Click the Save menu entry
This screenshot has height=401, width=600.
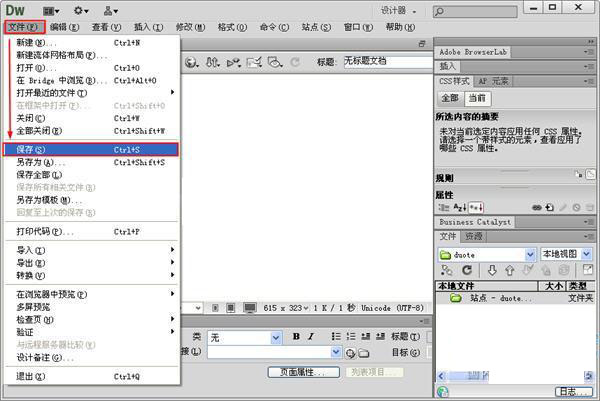(x=90, y=149)
